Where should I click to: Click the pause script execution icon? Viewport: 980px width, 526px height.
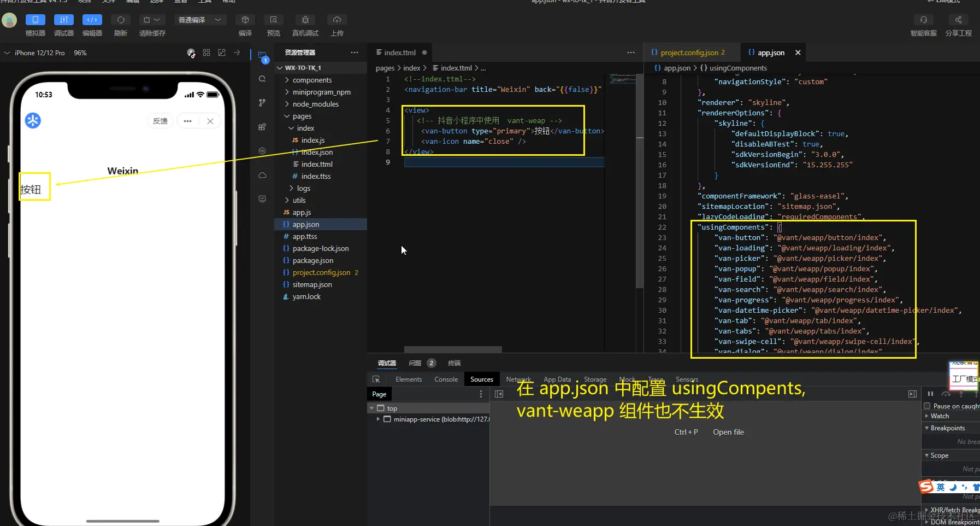pos(930,394)
